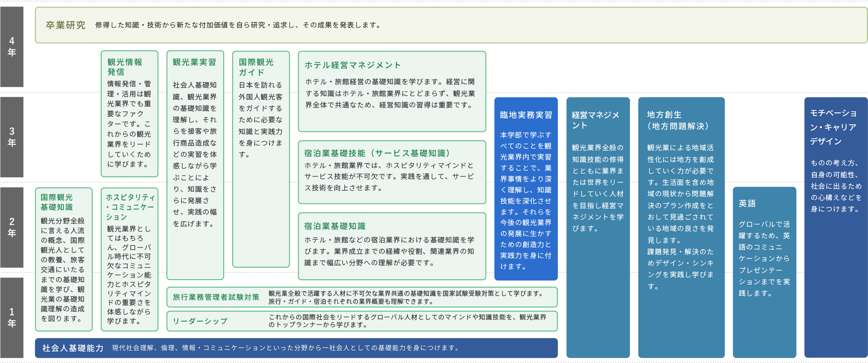The image size is (868, 363).
Task: Open the 宿泊業基礎知識 course card
Action: coord(392,246)
